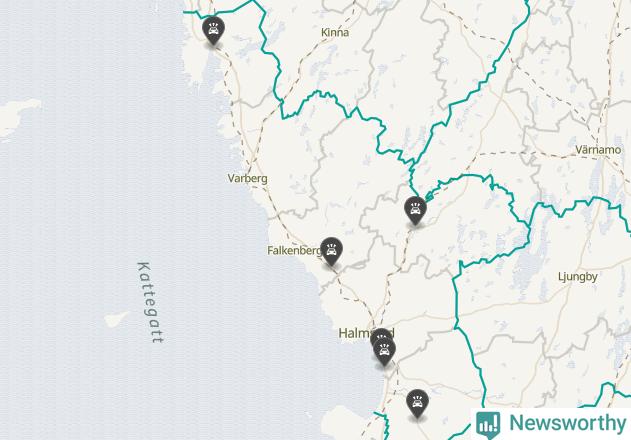The width and height of the screenshot is (631, 440).
Task: Click the car accident marker north of Varberg
Action: [x=213, y=31]
